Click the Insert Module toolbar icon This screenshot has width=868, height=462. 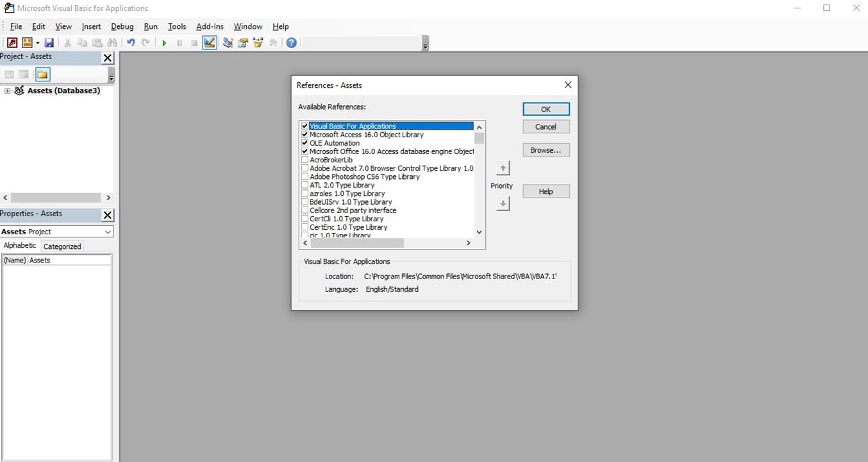(27, 43)
